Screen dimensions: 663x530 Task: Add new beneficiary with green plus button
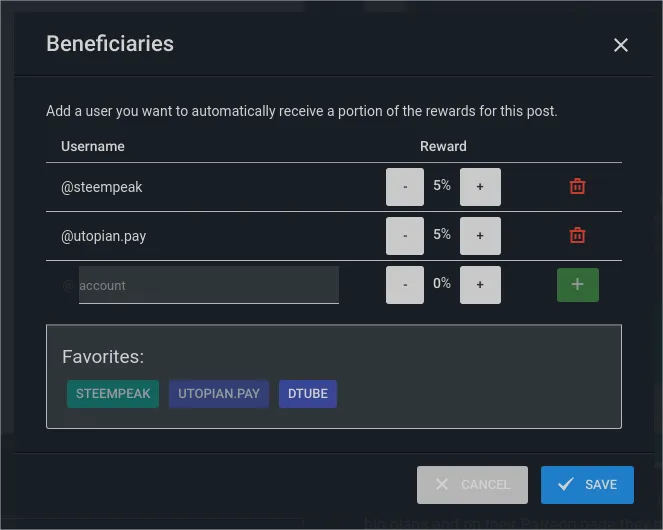[578, 285]
